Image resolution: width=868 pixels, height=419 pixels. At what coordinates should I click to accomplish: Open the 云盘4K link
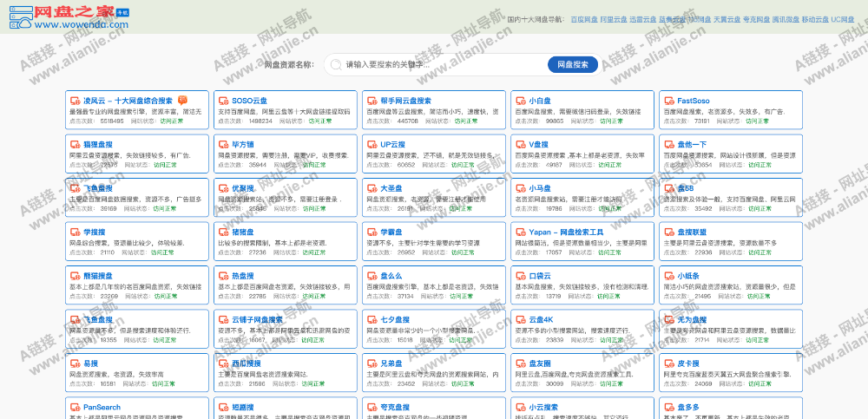[x=541, y=319]
